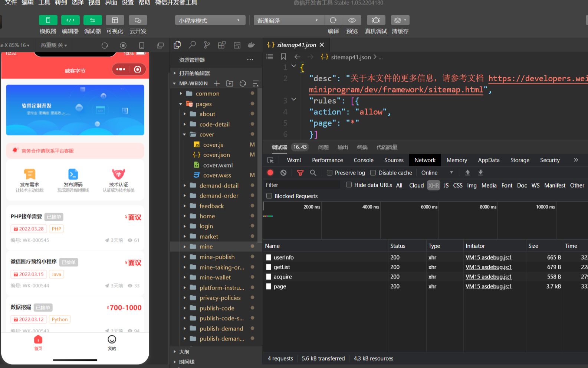Image resolution: width=588 pixels, height=368 pixels.
Task: Enable Preserve log checkbox
Action: 329,173
